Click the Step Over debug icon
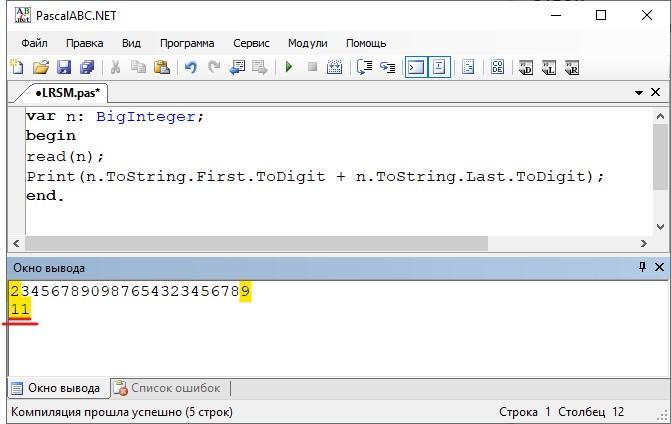This screenshot has width=671, height=424. 364,67
